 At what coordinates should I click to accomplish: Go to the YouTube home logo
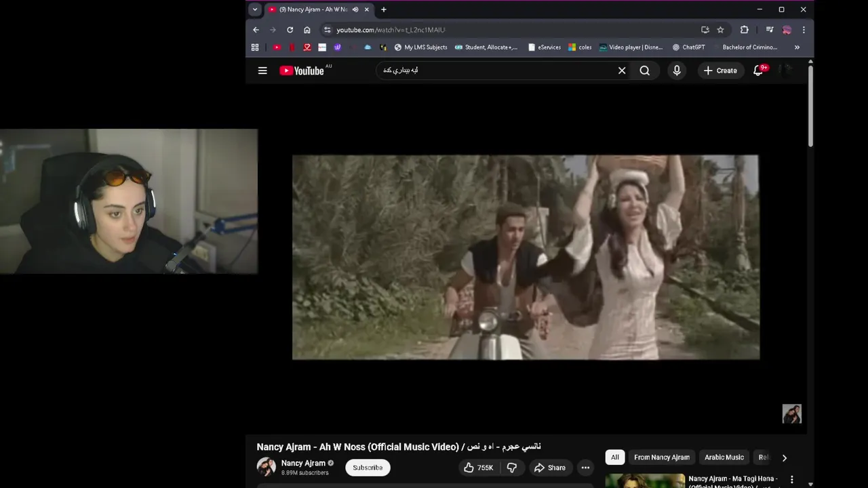pos(302,70)
